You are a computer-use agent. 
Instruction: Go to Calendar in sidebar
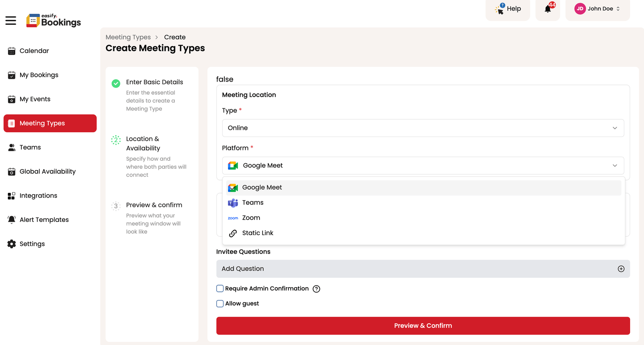tap(50, 51)
